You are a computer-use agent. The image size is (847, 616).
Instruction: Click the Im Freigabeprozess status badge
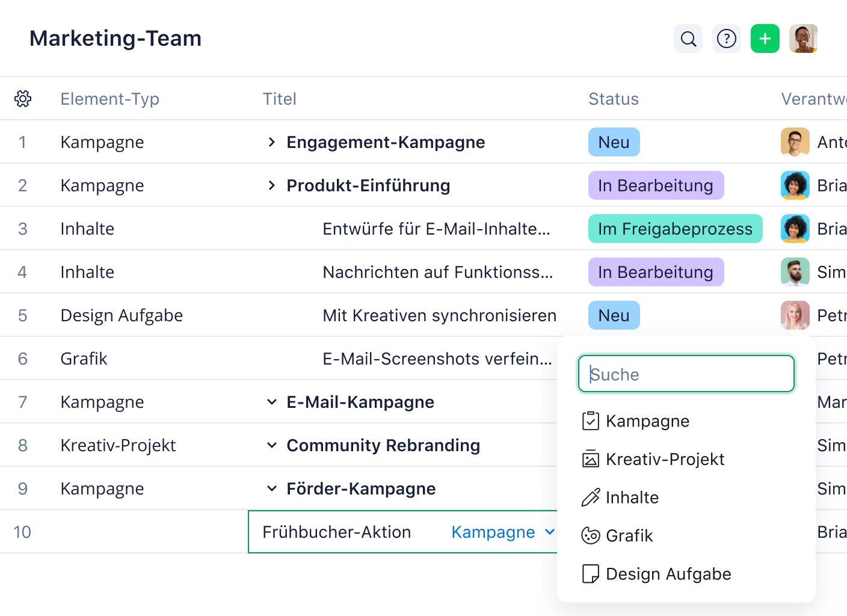pyautogui.click(x=675, y=229)
